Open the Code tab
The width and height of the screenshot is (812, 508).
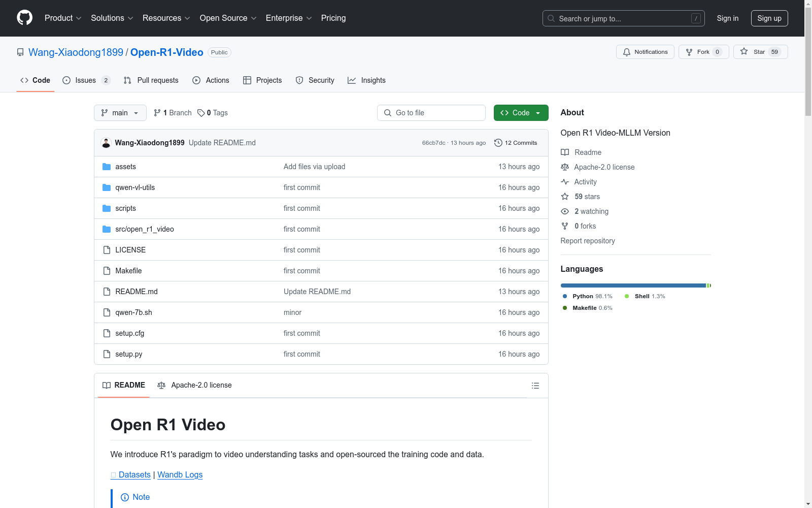click(36, 80)
